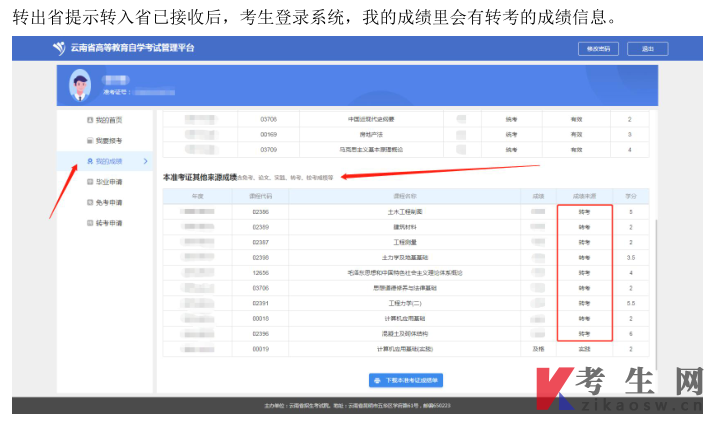The height and width of the screenshot is (424, 718).
Task: Click the 5.5 credit value
Action: click(x=631, y=303)
